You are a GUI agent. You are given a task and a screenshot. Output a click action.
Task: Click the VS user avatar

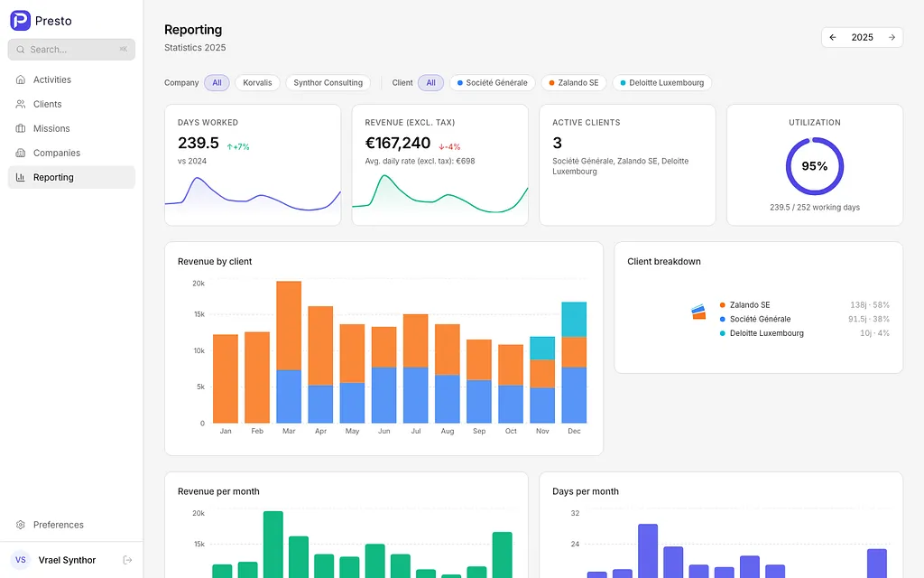click(21, 560)
